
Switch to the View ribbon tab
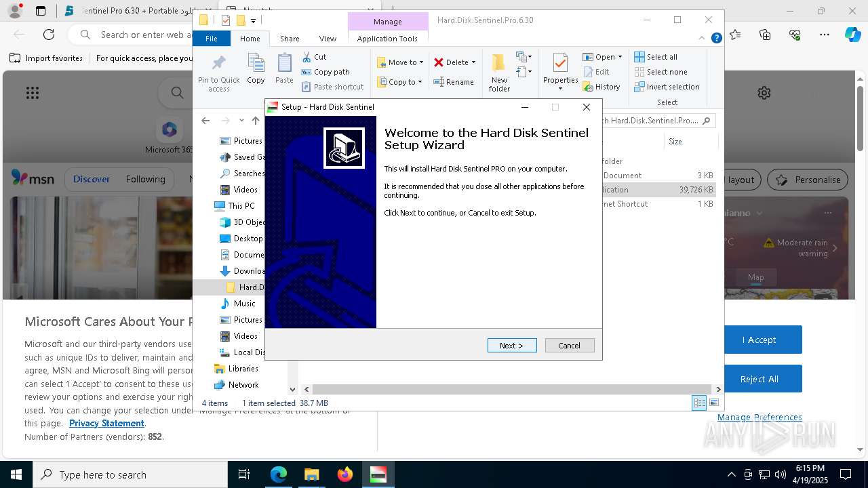(328, 39)
